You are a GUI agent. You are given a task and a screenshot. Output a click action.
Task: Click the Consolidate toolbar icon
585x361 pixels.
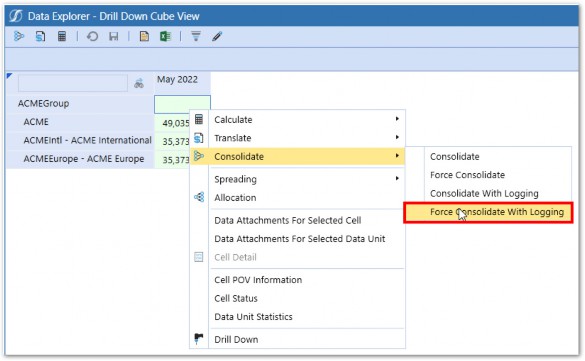tap(19, 36)
